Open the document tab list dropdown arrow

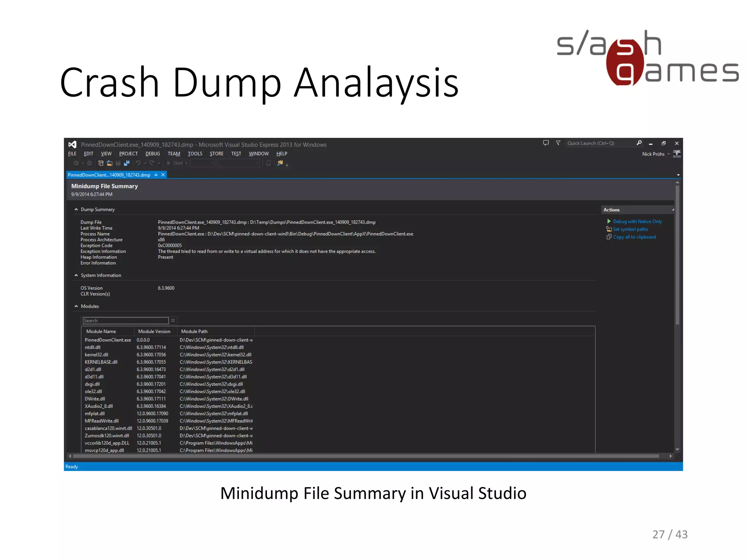[x=678, y=175]
